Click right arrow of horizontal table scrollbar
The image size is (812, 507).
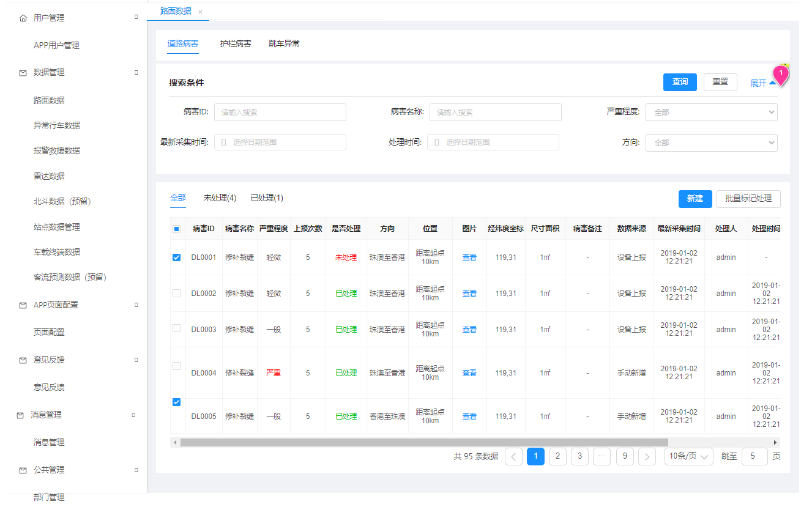[775, 442]
